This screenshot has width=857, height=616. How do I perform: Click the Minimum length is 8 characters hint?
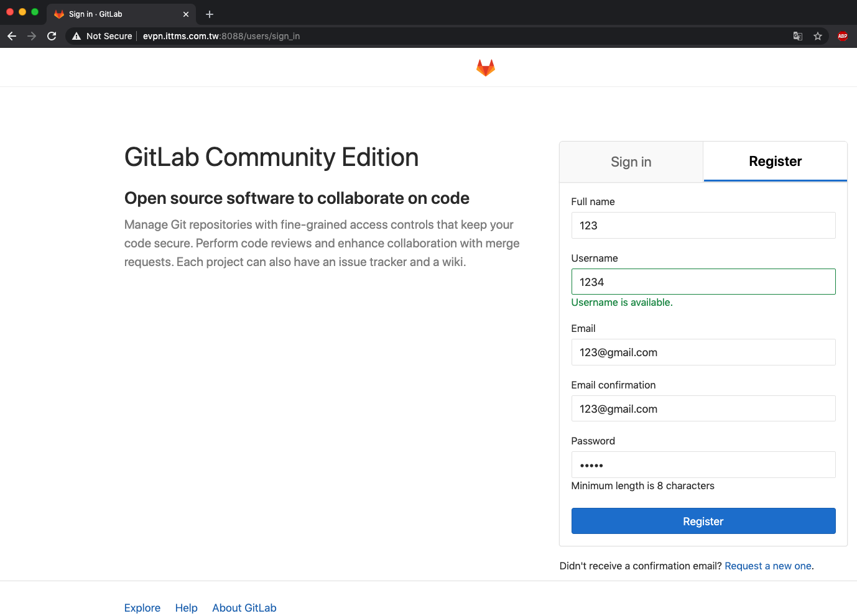[x=643, y=485]
